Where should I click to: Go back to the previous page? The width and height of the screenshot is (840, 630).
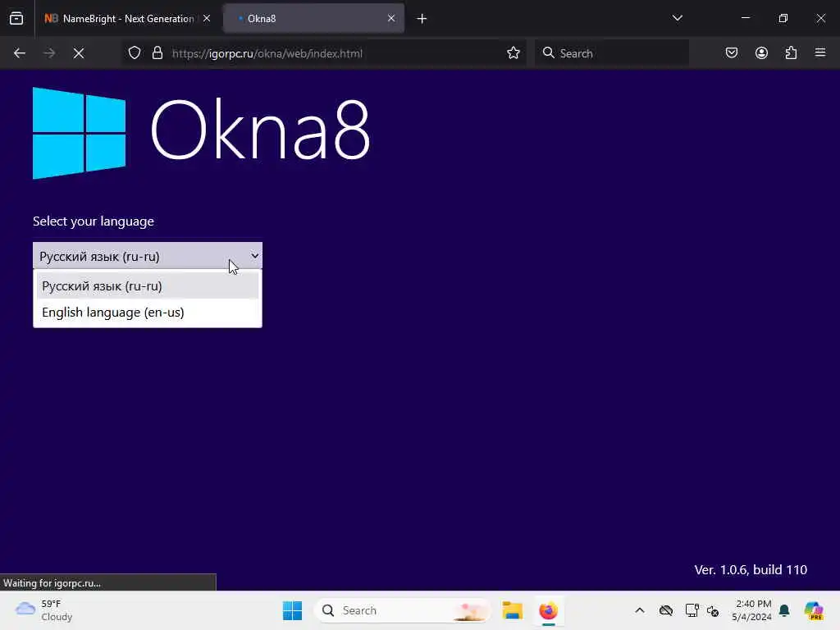(x=20, y=53)
